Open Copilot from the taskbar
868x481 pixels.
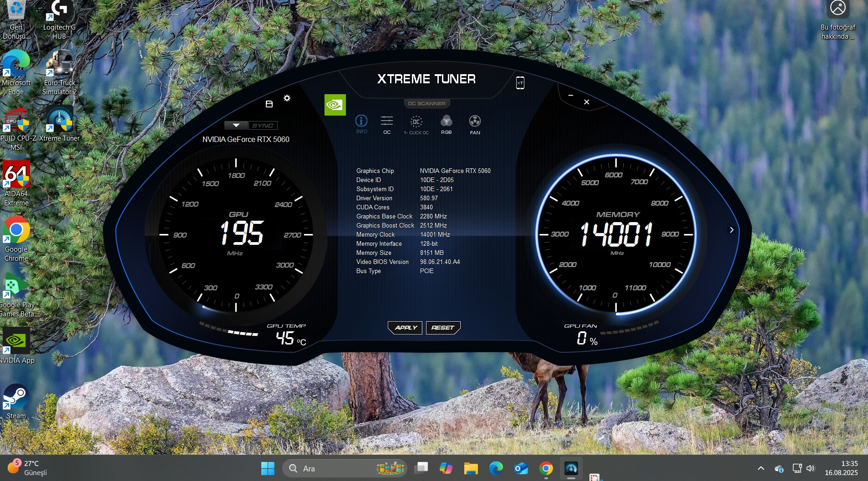446,468
